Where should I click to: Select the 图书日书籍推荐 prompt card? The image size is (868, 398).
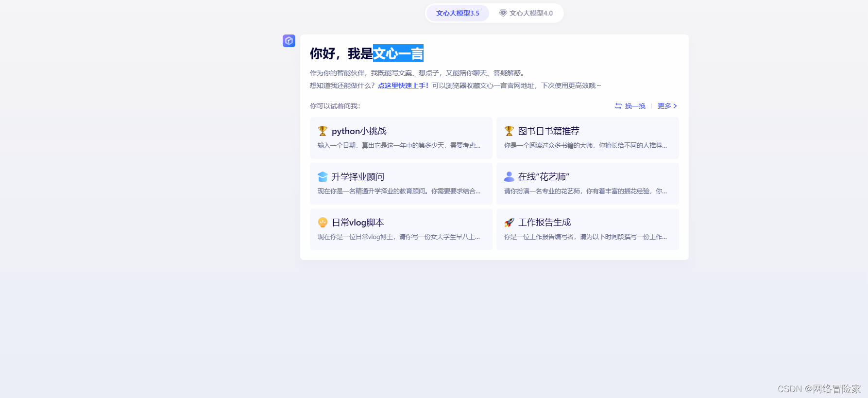coord(588,138)
